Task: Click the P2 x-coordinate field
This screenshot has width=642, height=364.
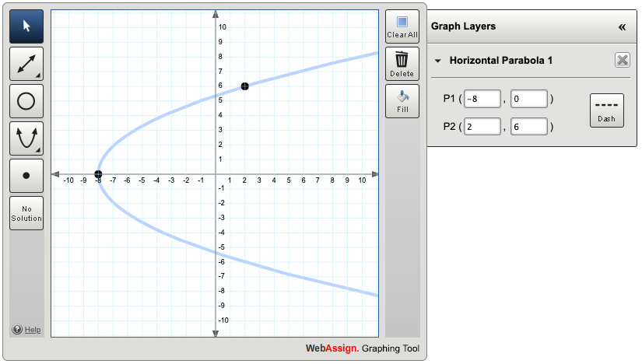Action: 482,127
